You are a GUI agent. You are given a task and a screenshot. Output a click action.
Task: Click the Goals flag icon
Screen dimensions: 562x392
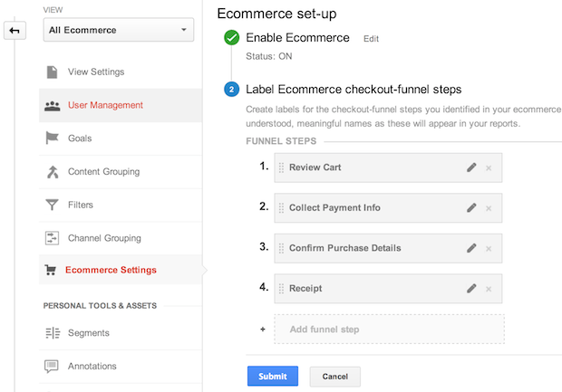coord(52,139)
